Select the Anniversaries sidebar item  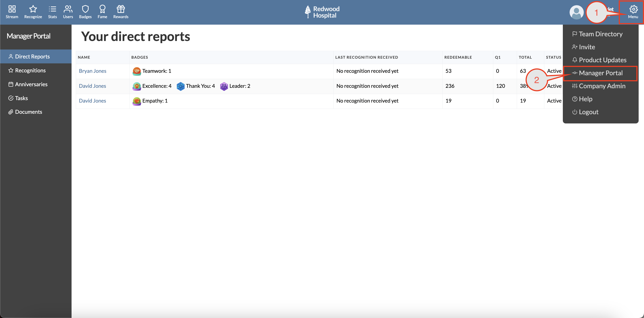pos(31,84)
